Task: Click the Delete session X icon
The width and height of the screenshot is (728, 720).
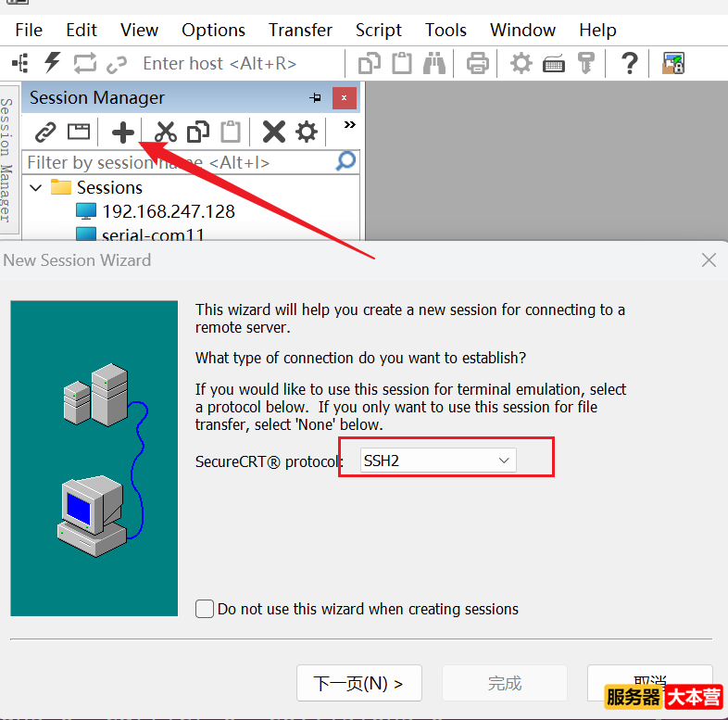Action: tap(273, 132)
